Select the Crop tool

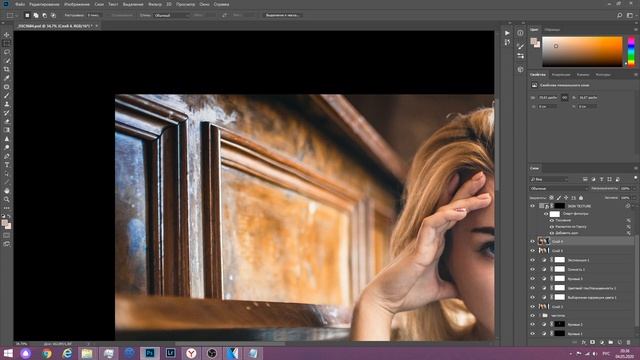pos(7,69)
